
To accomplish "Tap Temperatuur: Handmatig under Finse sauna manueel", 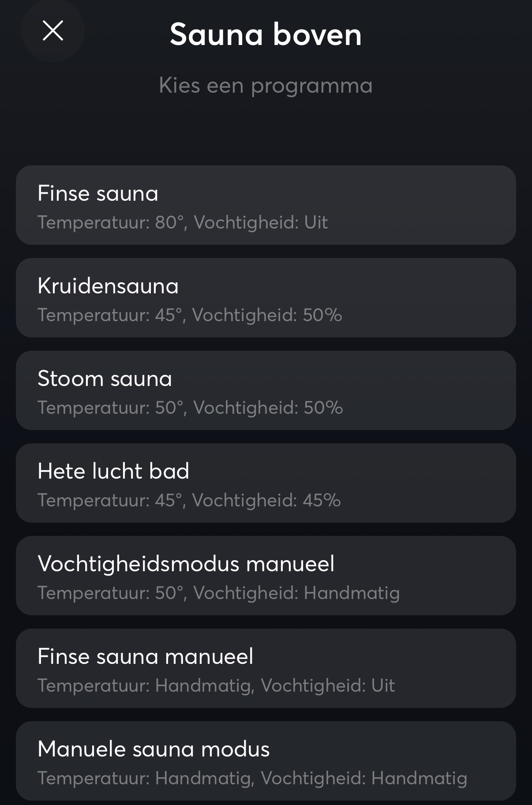I will 146,685.
